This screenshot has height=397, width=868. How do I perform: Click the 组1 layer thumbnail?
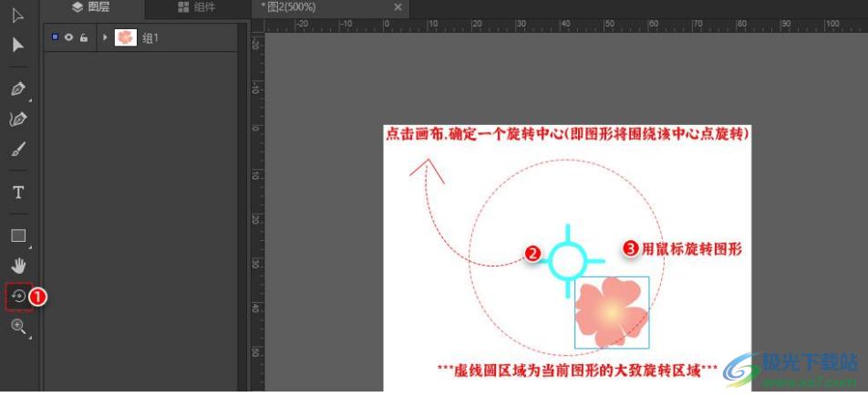126,37
